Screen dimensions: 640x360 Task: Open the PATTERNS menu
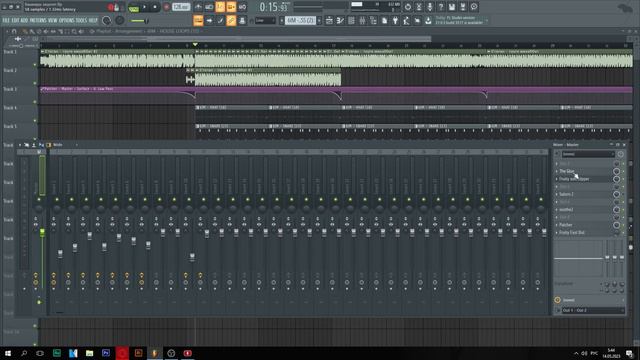(x=38, y=20)
